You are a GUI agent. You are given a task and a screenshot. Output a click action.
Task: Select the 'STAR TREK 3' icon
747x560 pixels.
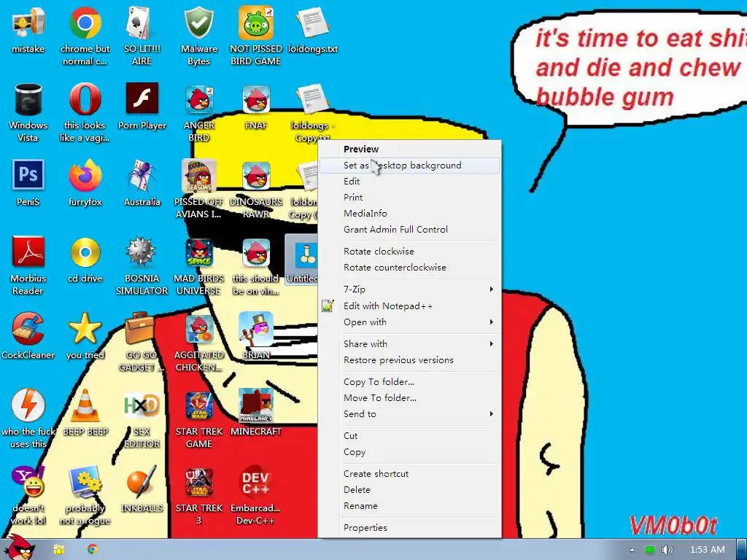coord(198,495)
